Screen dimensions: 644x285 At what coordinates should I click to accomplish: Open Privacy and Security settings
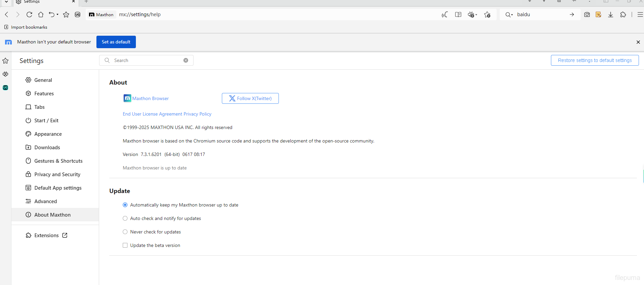(55, 174)
